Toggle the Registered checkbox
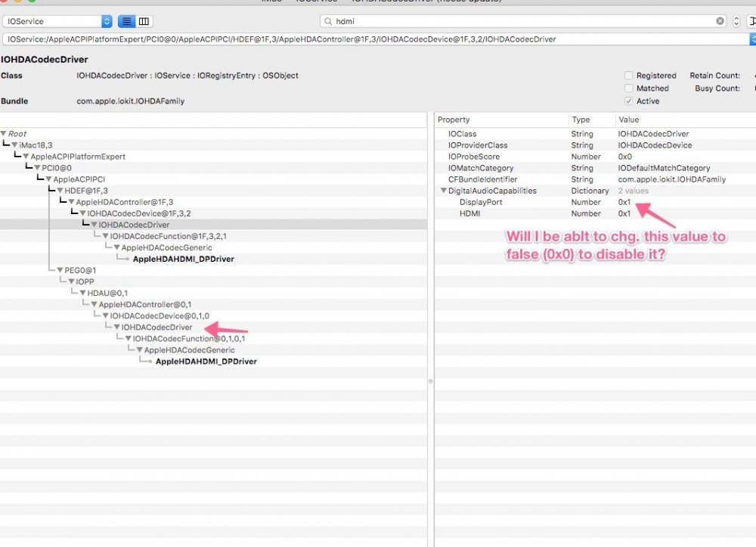Screen dimensions: 756x547 pos(629,75)
